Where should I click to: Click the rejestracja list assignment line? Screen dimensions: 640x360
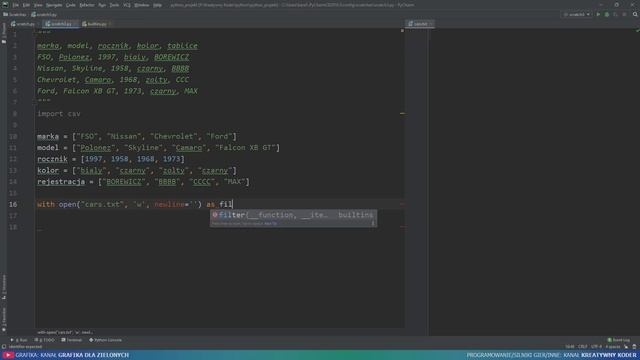pos(143,182)
